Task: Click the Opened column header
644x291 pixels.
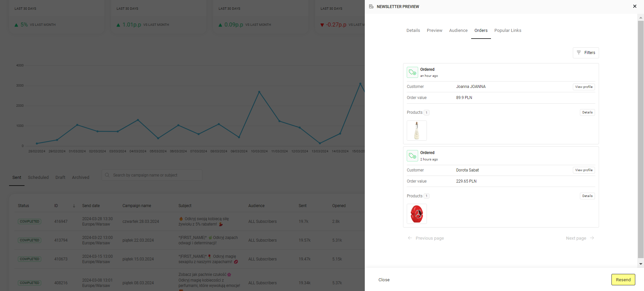Action: 339,206
